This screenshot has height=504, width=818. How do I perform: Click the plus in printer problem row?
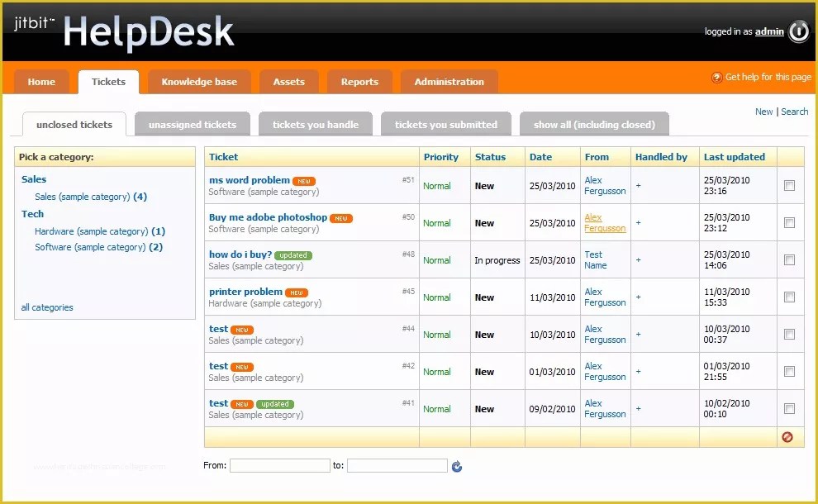click(x=638, y=297)
